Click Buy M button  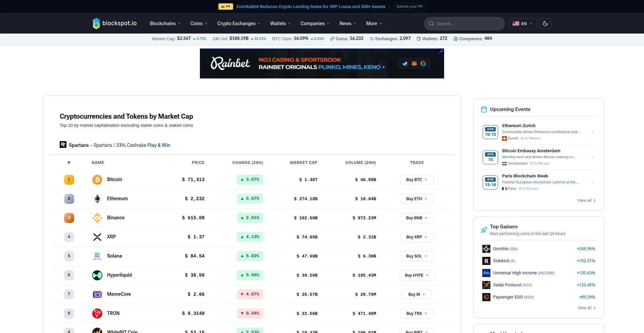[417, 294]
